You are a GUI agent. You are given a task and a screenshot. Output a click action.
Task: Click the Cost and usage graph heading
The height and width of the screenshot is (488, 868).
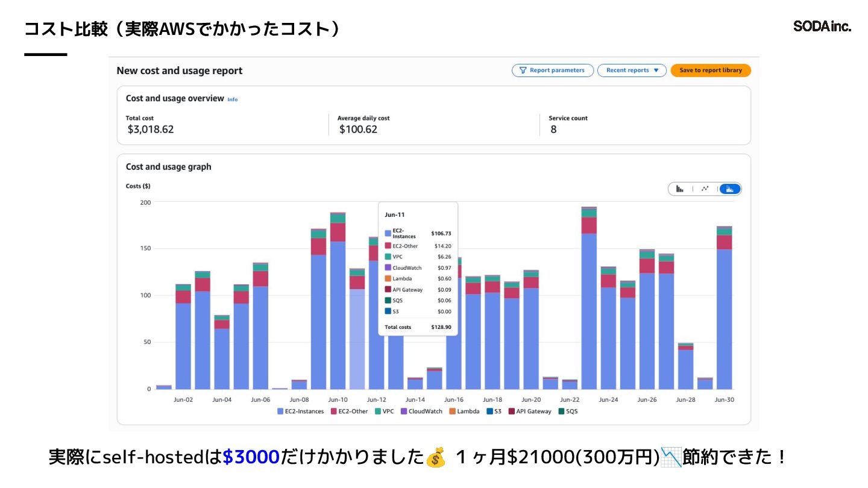click(x=169, y=167)
